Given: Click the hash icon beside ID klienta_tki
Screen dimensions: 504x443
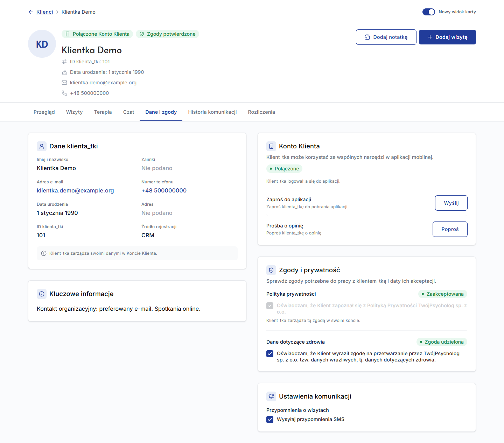Looking at the screenshot, I should pyautogui.click(x=64, y=62).
